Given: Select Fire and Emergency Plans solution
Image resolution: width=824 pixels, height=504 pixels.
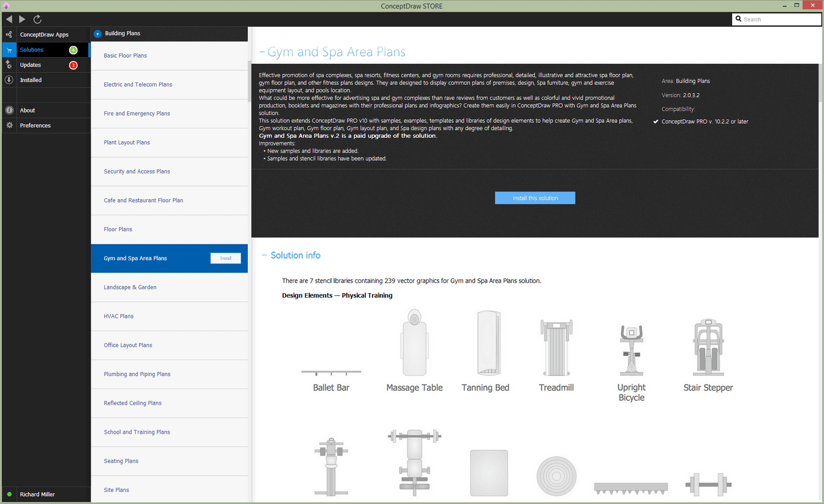Looking at the screenshot, I should click(x=169, y=114).
